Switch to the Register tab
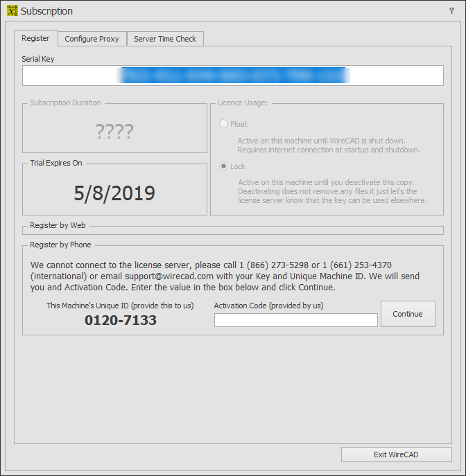The image size is (466, 476). click(x=35, y=38)
